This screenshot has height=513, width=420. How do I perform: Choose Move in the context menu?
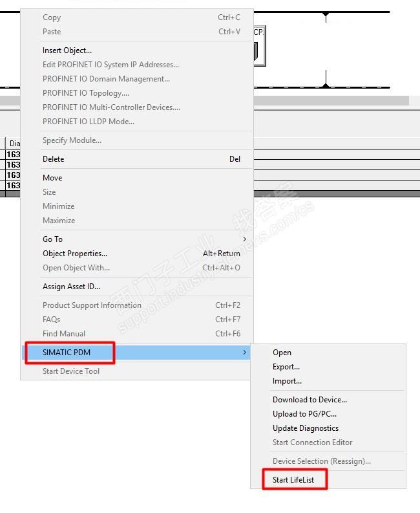point(136,178)
